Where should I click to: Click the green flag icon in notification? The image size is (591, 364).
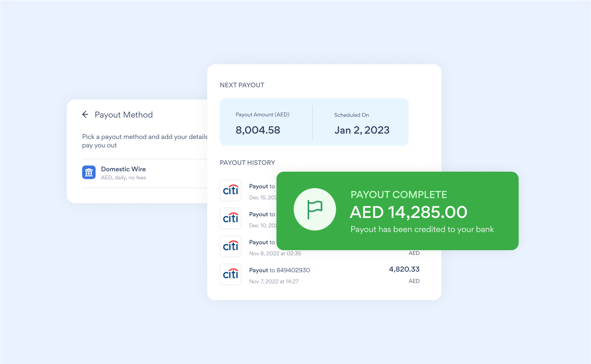(315, 209)
